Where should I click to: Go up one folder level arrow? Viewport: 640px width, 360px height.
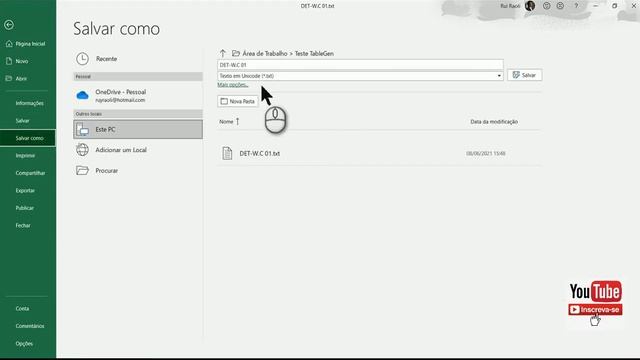coord(222,53)
